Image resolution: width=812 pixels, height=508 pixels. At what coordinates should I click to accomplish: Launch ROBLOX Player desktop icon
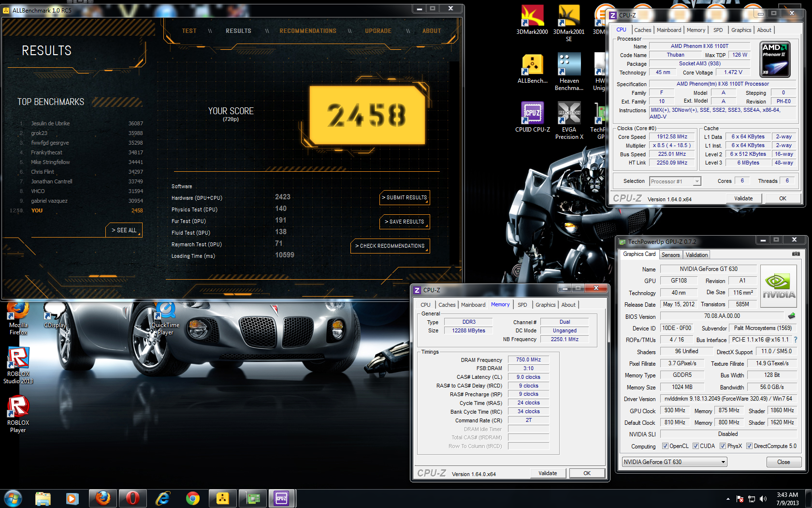click(x=18, y=414)
